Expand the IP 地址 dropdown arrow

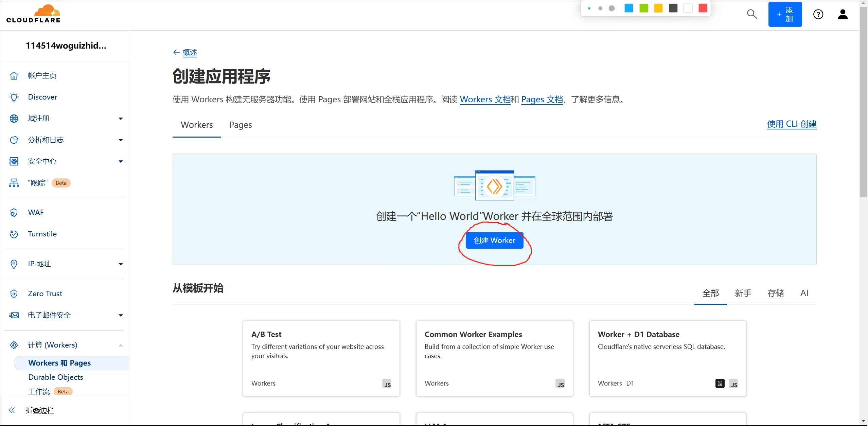[121, 264]
